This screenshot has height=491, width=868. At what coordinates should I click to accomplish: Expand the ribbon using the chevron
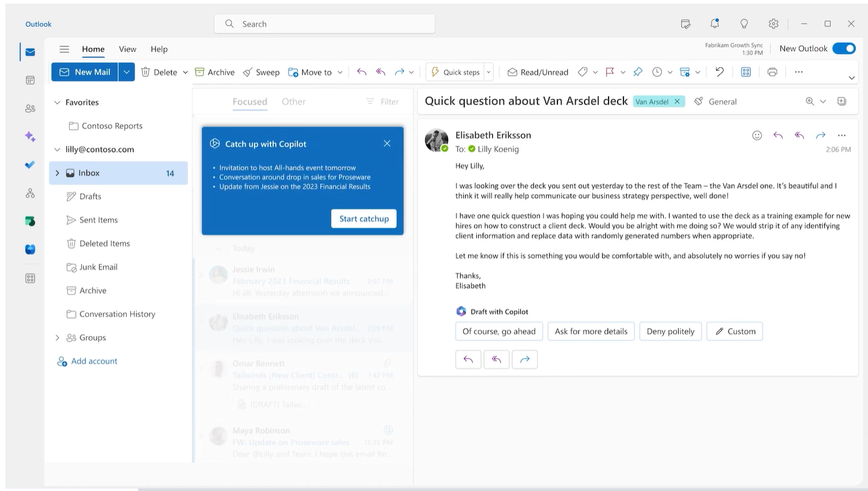[x=851, y=78]
